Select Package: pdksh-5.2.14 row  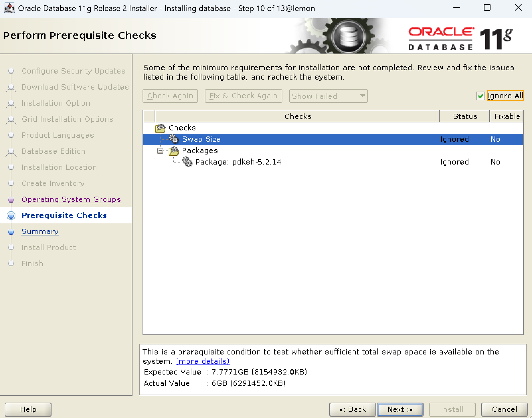click(x=333, y=162)
